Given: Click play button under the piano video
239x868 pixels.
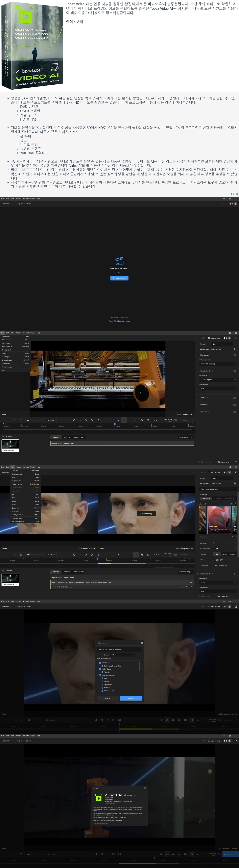Looking at the screenshot, I should pos(86,420).
